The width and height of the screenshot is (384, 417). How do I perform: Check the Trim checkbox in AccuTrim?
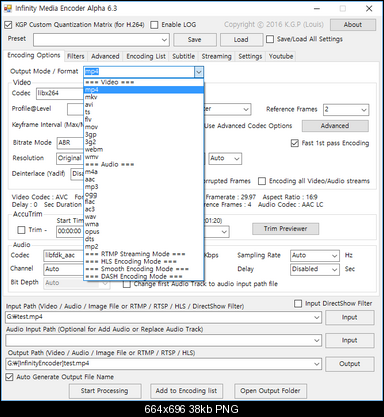[x=21, y=230]
